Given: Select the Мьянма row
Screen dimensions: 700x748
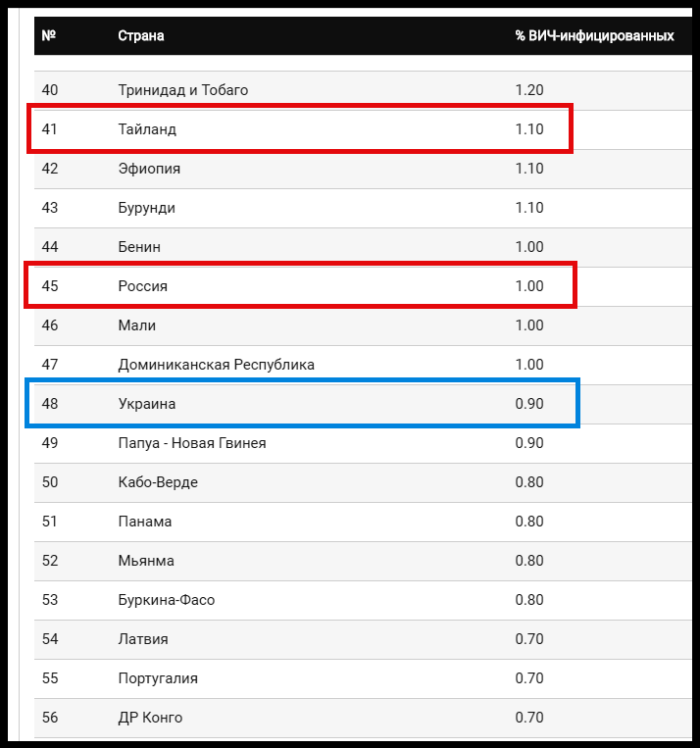Looking at the screenshot, I should coord(363,561).
